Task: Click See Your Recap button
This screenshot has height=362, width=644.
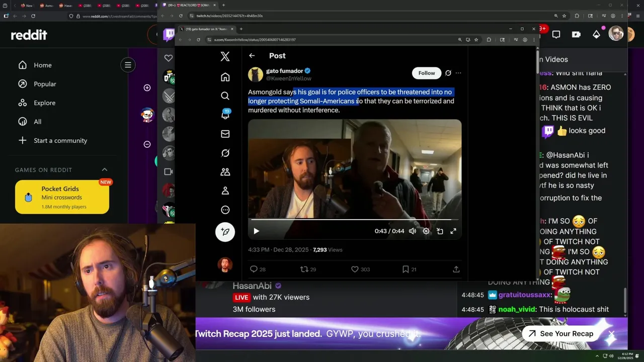Action: click(560, 334)
